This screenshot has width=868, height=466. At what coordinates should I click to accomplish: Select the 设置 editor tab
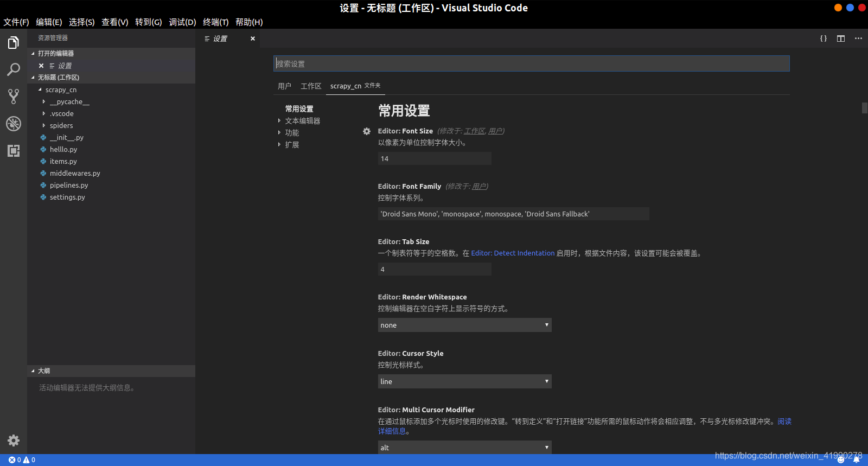[x=228, y=39]
